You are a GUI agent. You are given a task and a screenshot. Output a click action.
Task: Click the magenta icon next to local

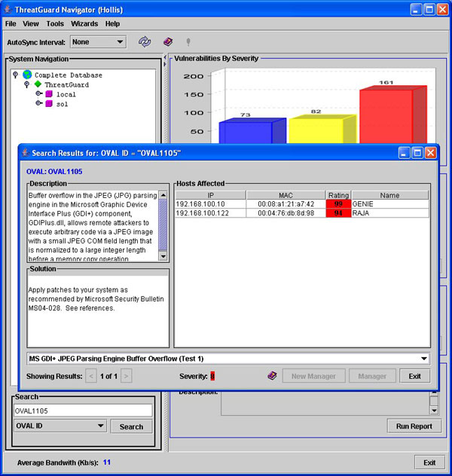[49, 95]
